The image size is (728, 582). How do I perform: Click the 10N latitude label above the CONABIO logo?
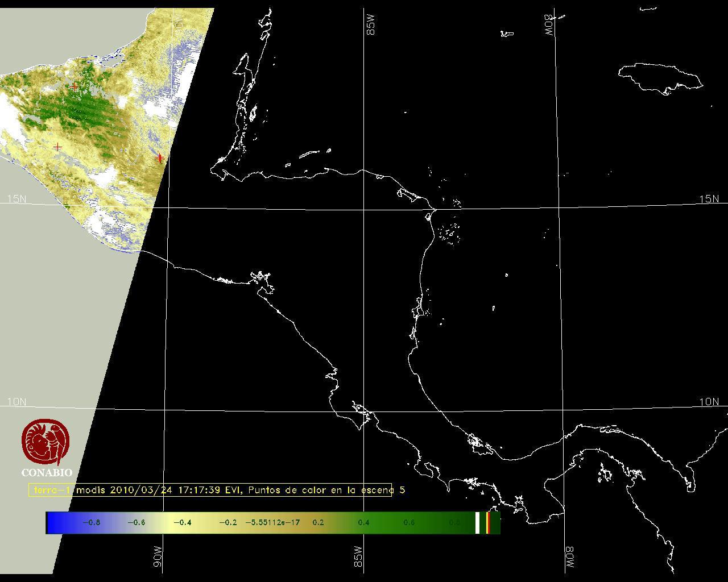click(17, 402)
